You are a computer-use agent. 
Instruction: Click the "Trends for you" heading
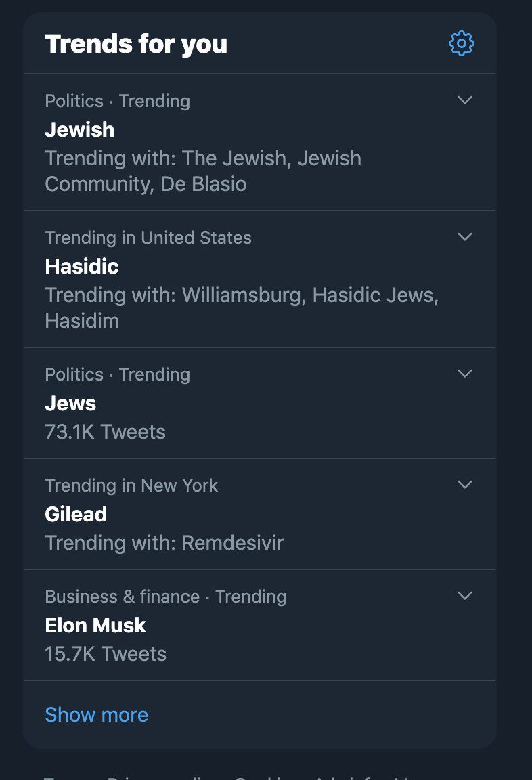[x=136, y=44]
